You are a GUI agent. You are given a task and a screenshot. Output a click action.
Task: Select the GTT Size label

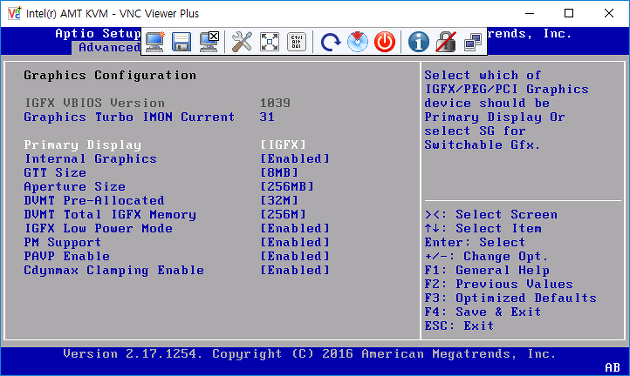point(55,173)
